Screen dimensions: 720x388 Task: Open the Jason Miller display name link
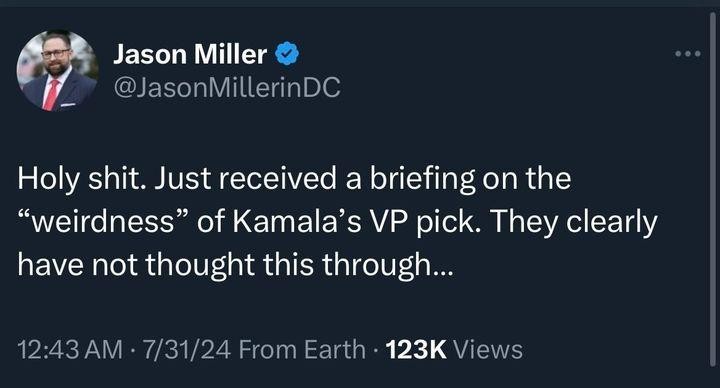pyautogui.click(x=190, y=54)
